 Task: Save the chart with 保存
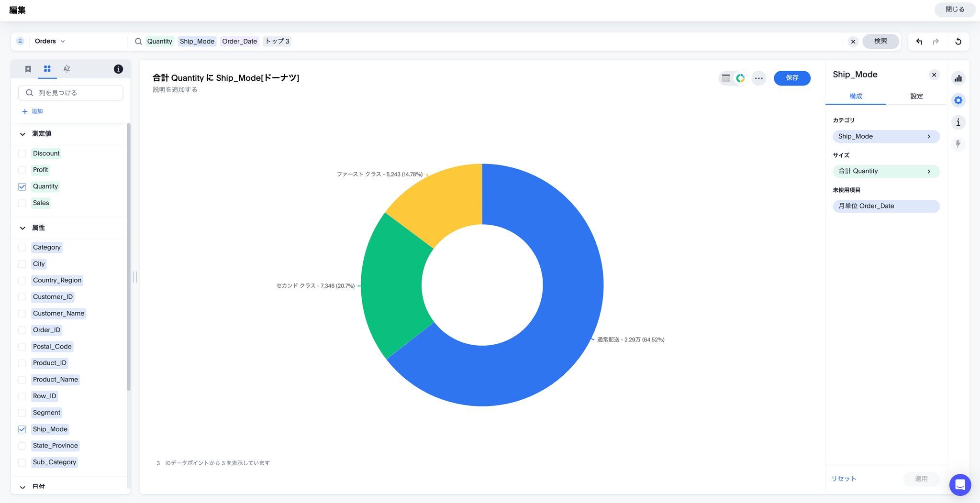tap(792, 78)
